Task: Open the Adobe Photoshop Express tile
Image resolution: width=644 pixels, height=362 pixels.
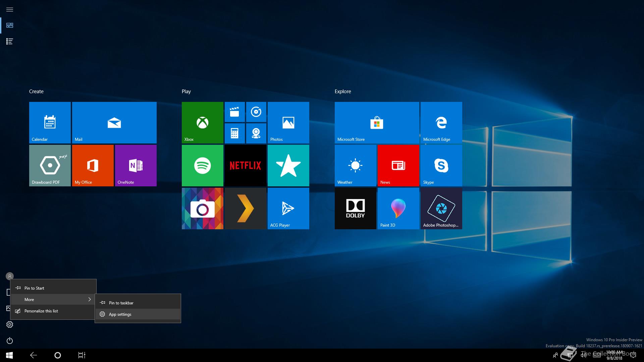Action: [441, 208]
